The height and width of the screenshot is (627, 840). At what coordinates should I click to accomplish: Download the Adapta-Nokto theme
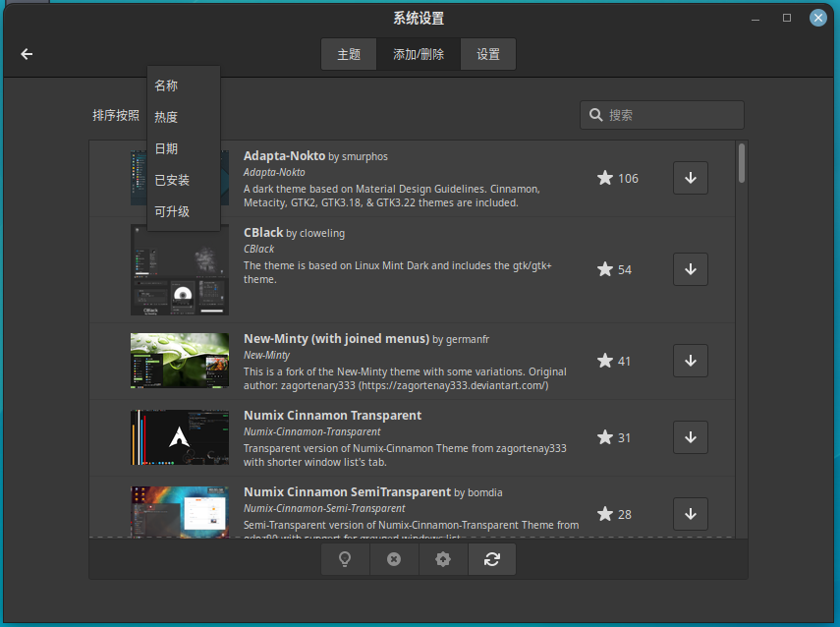(690, 178)
